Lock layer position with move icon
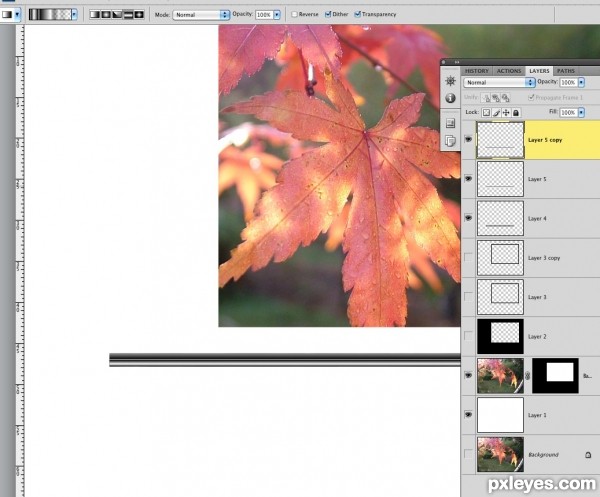600x497 pixels. click(506, 112)
